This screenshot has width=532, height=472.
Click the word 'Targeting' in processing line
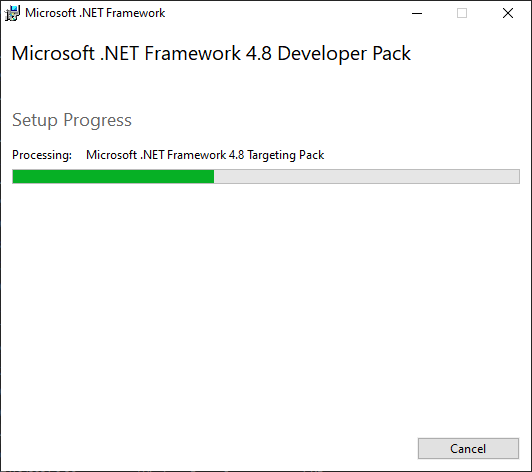pos(271,155)
